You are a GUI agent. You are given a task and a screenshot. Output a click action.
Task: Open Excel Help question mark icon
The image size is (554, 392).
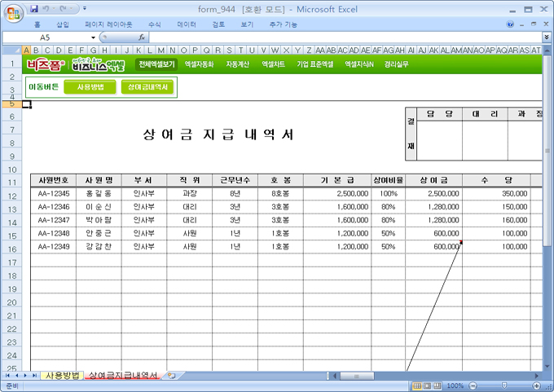pos(510,24)
